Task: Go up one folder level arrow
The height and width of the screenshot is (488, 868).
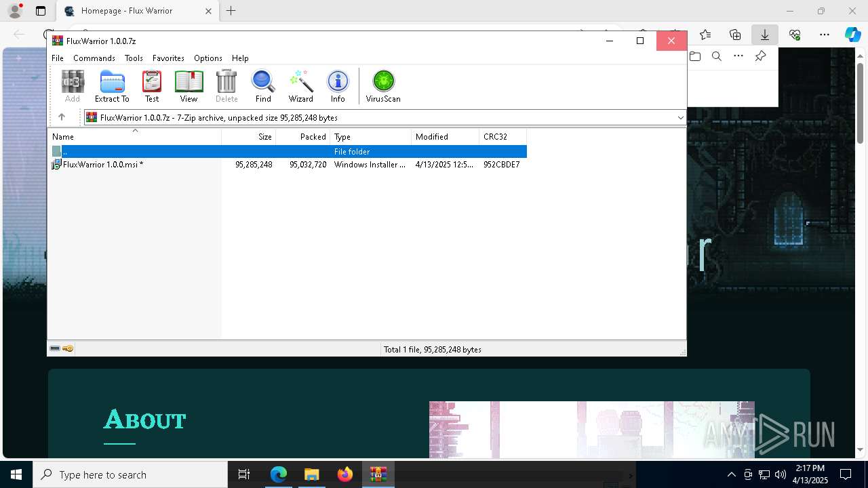Action: click(62, 117)
